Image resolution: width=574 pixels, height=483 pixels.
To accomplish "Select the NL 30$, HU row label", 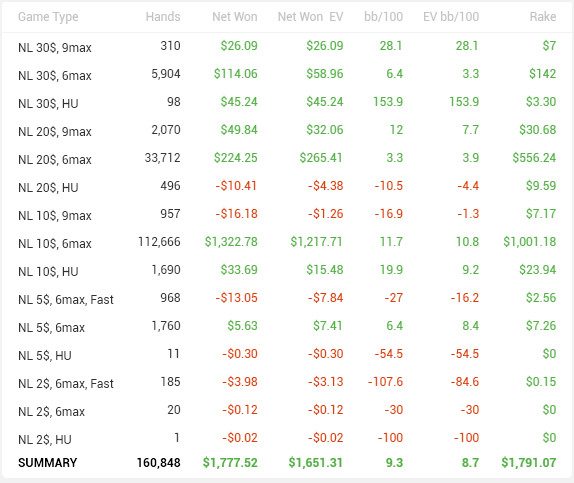I will 48,104.
